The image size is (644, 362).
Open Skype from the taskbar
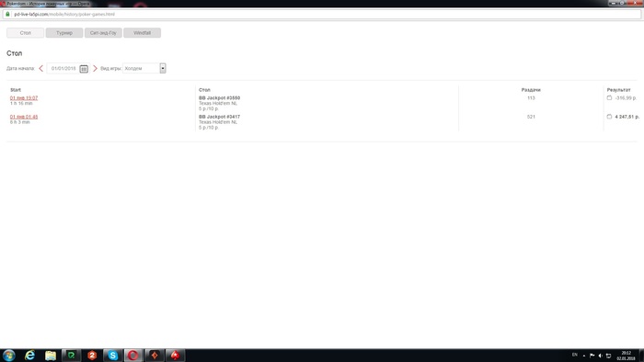[x=112, y=355]
